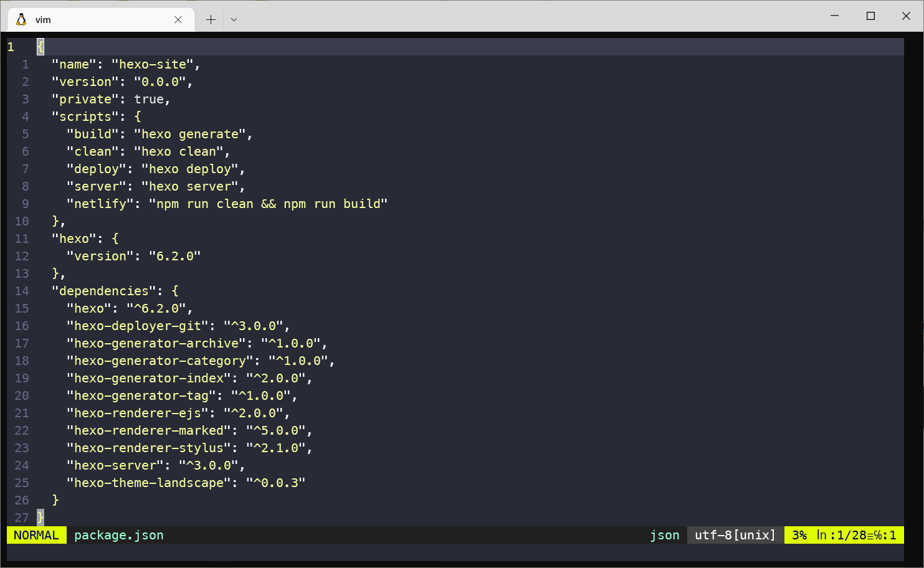924x568 pixels.
Task: Click the "private" key
Action: click(x=85, y=99)
